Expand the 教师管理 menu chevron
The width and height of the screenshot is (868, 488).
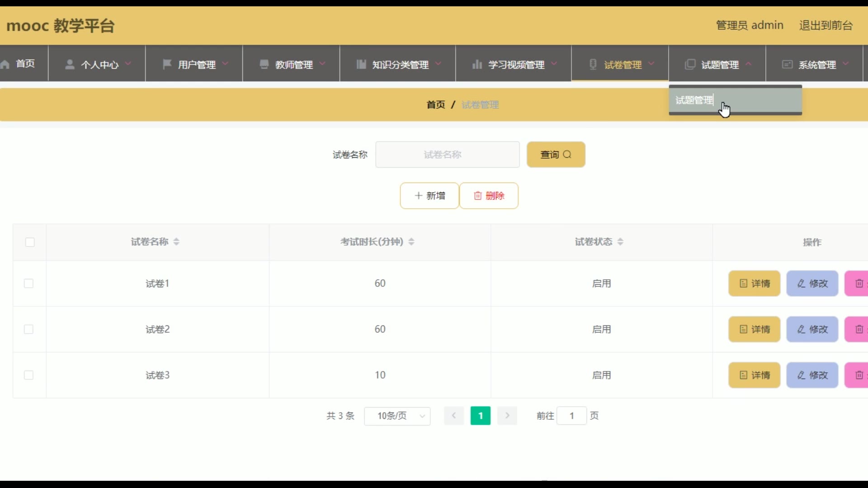(322, 64)
